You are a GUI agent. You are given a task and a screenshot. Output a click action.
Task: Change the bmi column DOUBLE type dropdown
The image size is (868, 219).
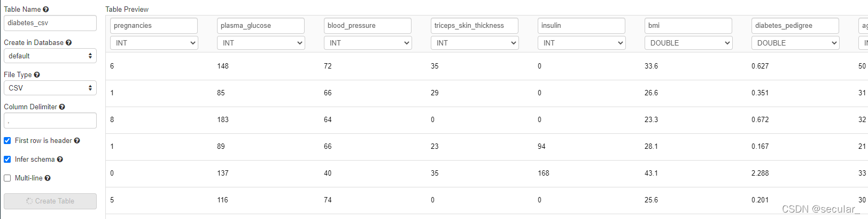point(688,43)
